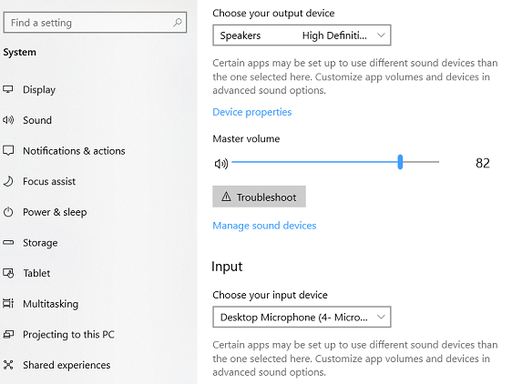This screenshot has height=384, width=512.
Task: Open the Sound settings page
Action: point(37,120)
